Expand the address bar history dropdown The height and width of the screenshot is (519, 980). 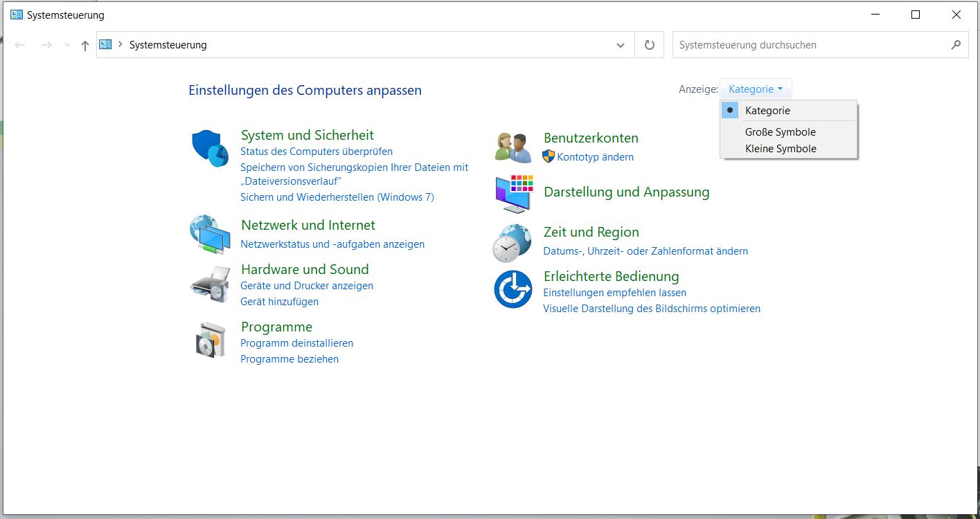(x=620, y=45)
